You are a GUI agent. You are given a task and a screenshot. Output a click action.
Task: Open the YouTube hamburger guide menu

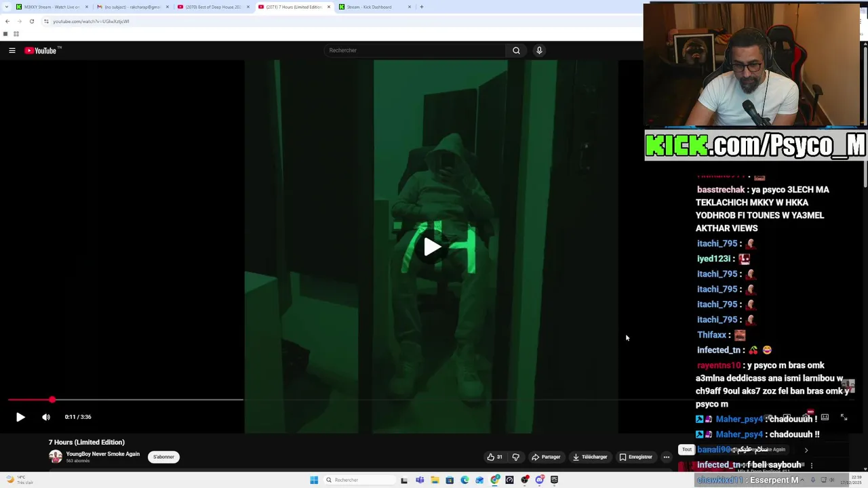[x=12, y=50]
